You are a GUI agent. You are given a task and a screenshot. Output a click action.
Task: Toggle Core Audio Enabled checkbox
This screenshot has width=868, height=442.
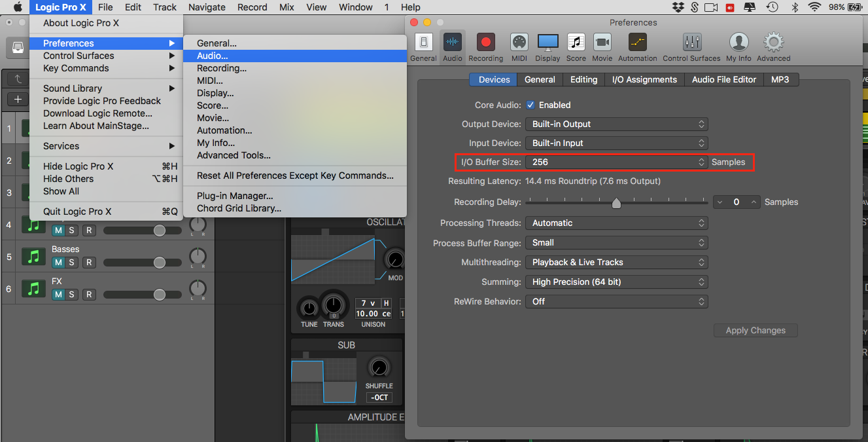pos(530,105)
